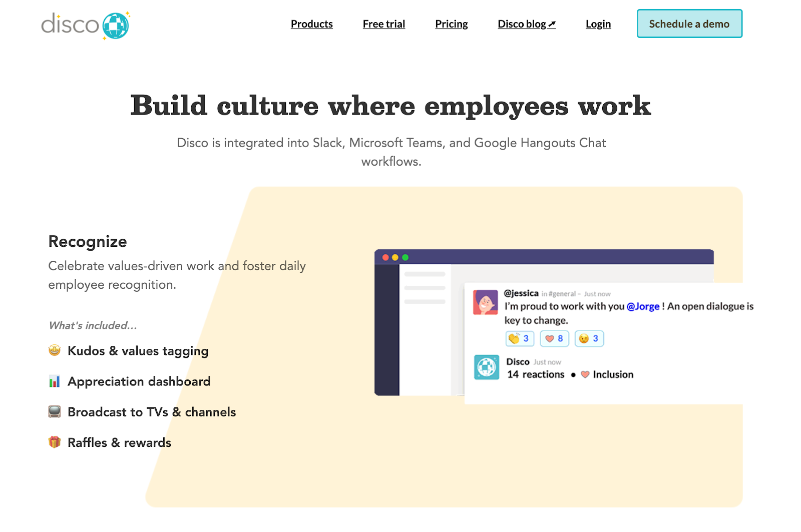801x532 pixels.
Task: Select the heart reaction emoji
Action: point(554,338)
